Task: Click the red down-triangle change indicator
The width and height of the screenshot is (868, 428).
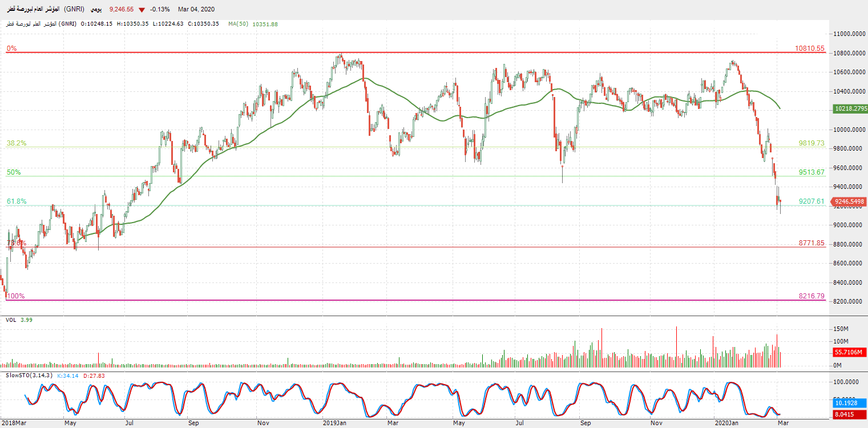Action: (x=142, y=10)
